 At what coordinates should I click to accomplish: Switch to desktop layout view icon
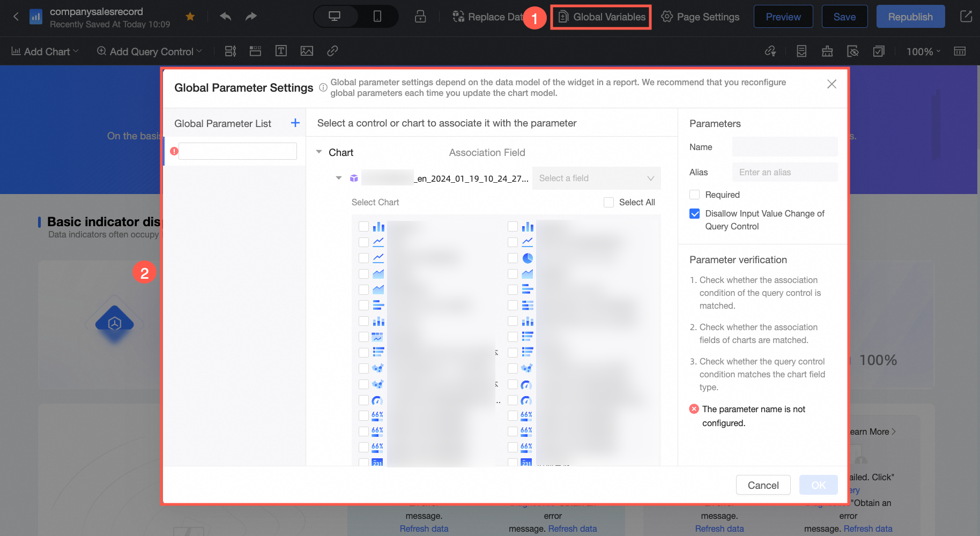pyautogui.click(x=335, y=17)
